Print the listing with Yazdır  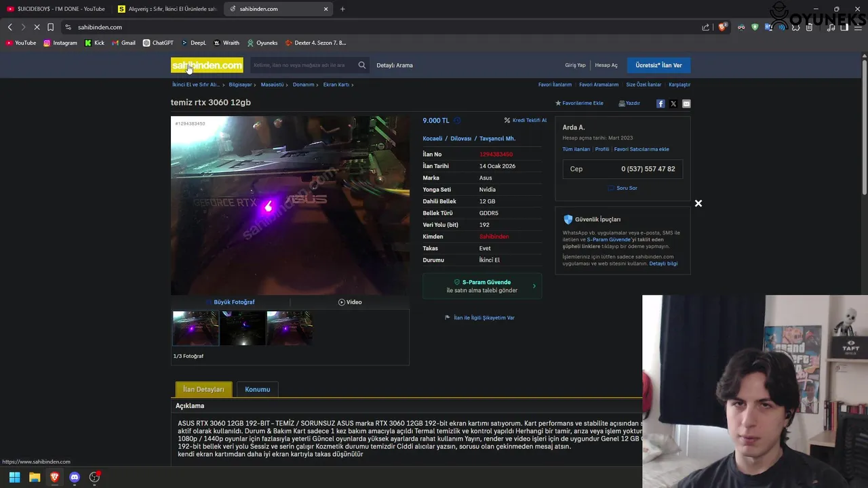[629, 103]
